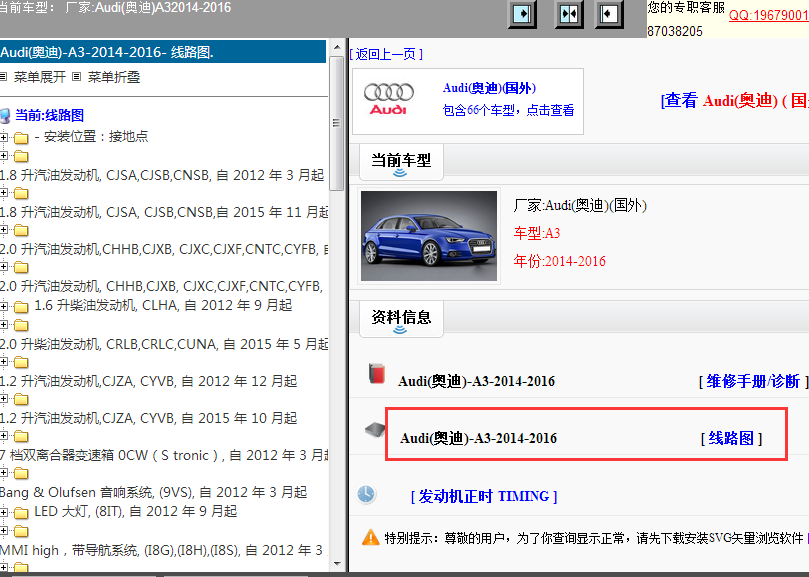Open 2.0 升柴油发动机 CRLB,CRLC,CUNA entry
Image resolution: width=809 pixels, height=577 pixels.
[x=164, y=344]
